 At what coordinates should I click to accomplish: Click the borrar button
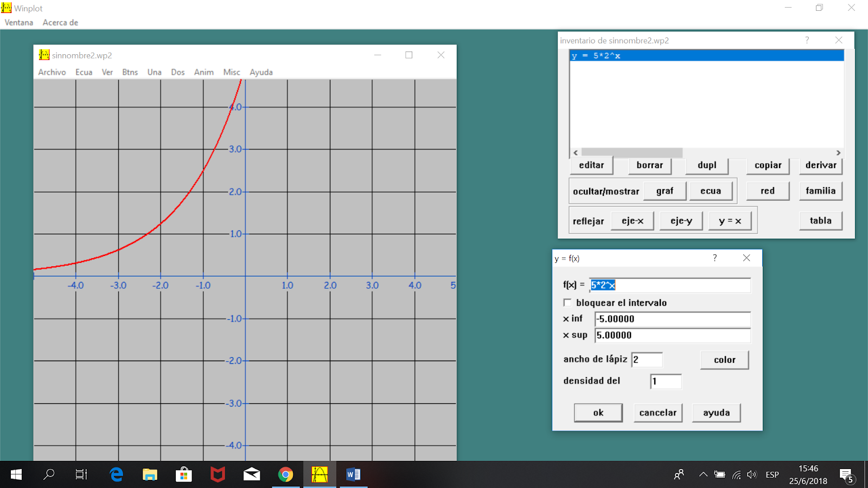pyautogui.click(x=650, y=165)
